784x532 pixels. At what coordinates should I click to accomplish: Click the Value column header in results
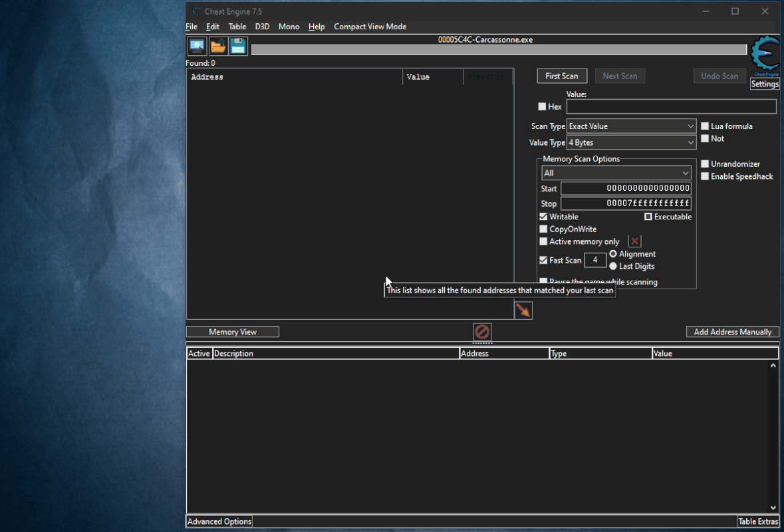433,77
